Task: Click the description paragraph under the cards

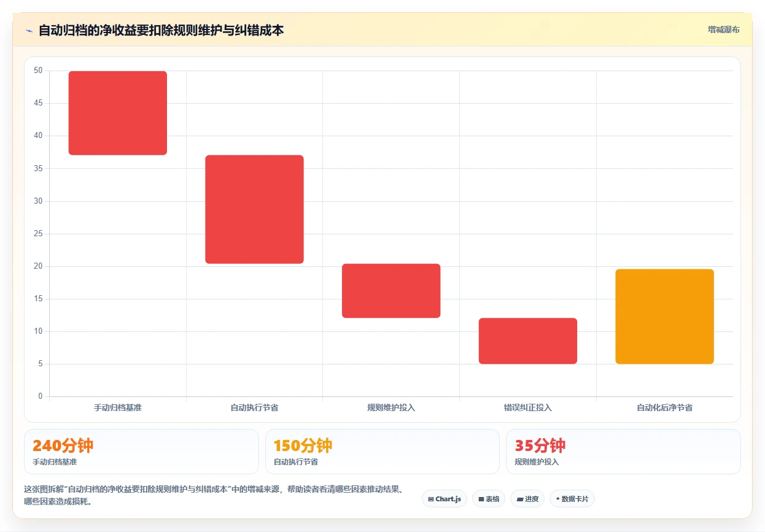Action: click(213, 495)
